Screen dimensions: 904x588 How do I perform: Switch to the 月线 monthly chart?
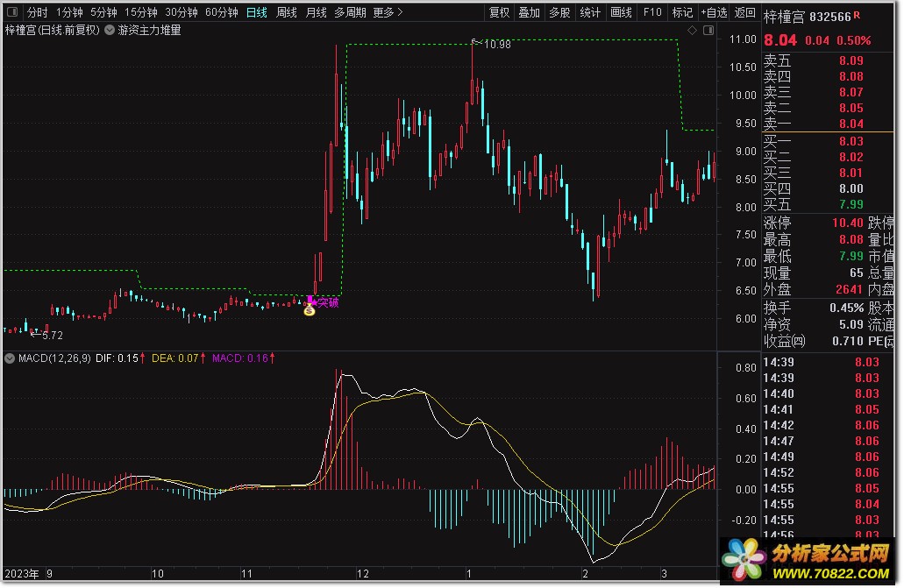pos(317,12)
